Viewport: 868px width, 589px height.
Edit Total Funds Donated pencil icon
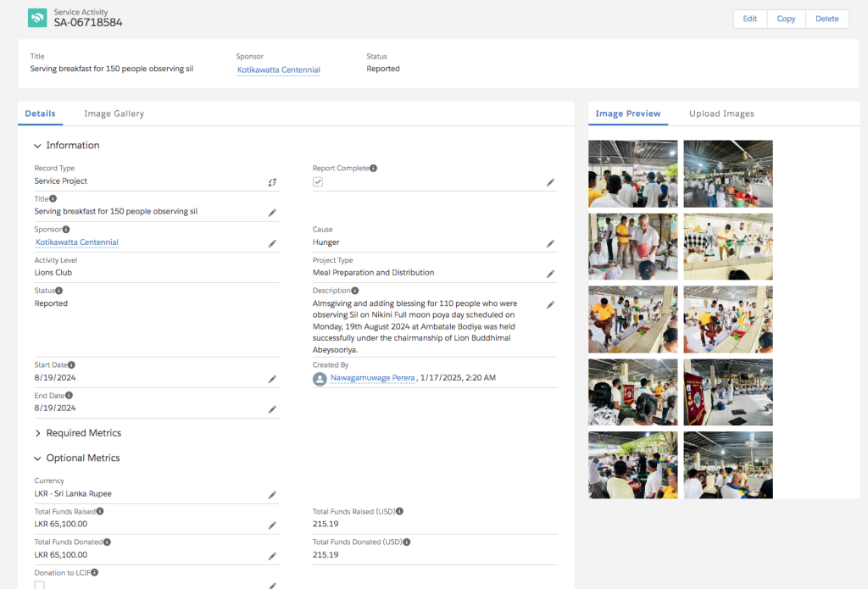[272, 556]
